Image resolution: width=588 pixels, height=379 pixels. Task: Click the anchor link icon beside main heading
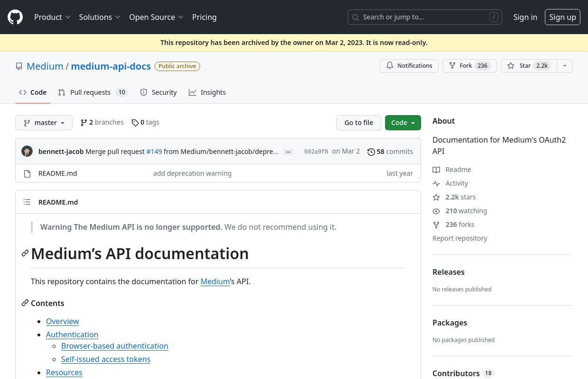click(x=25, y=253)
